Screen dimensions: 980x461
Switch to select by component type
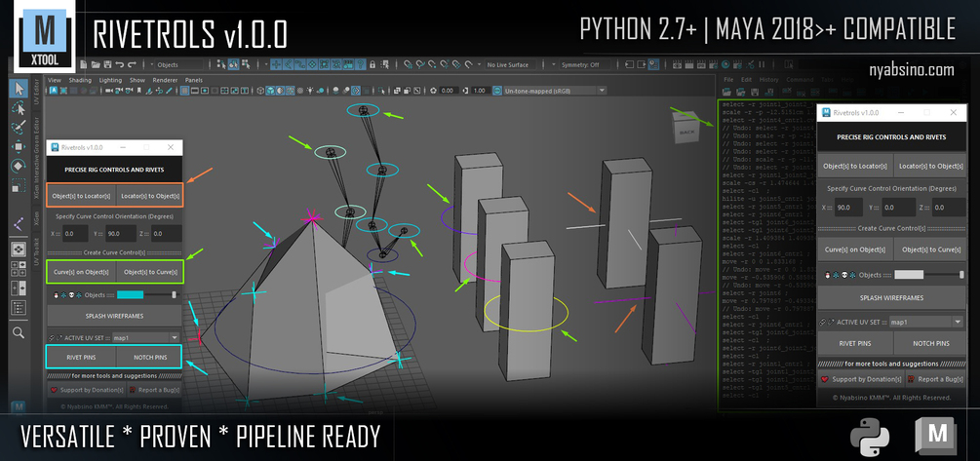click(x=247, y=64)
